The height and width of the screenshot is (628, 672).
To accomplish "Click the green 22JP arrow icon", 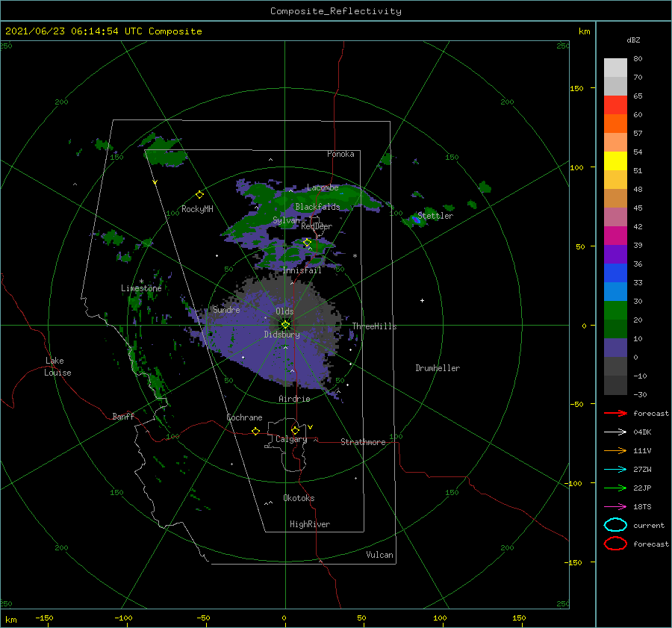I will (615, 488).
